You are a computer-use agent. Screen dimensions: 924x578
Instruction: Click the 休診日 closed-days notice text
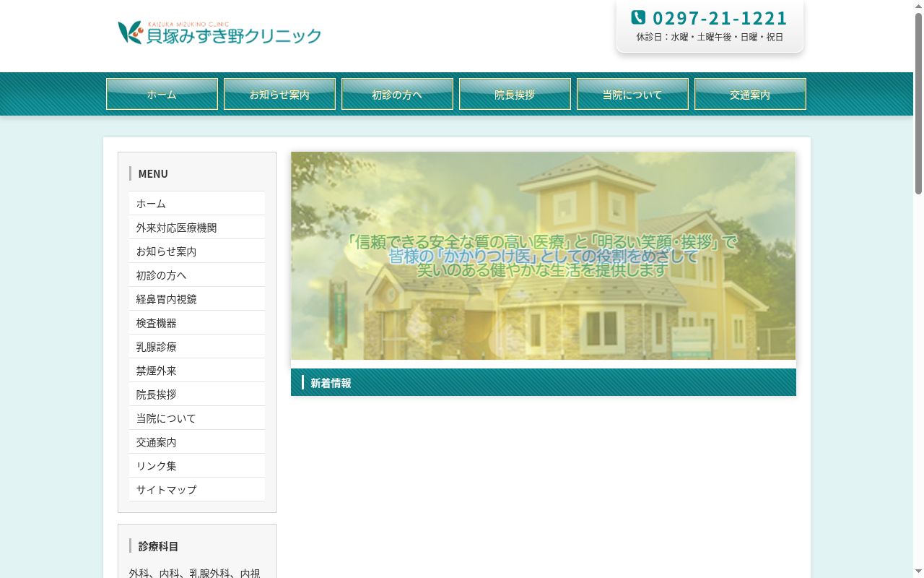pyautogui.click(x=710, y=37)
